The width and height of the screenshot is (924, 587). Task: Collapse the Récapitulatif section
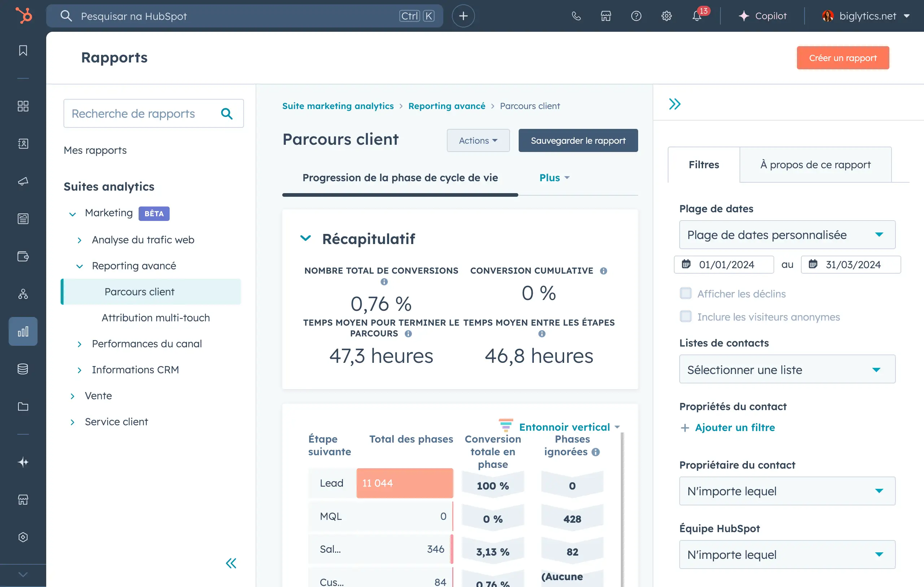click(x=305, y=238)
